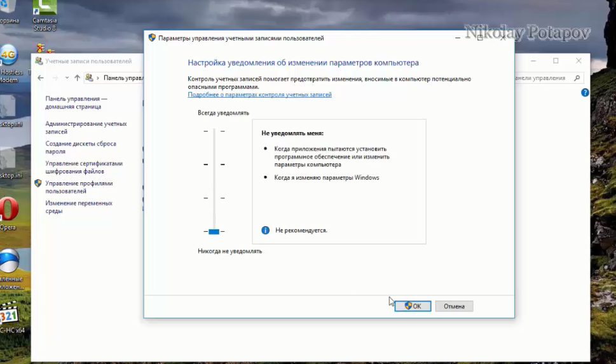Confirm the UAC settings with the OK button
This screenshot has width=616, height=364.
coord(413,306)
